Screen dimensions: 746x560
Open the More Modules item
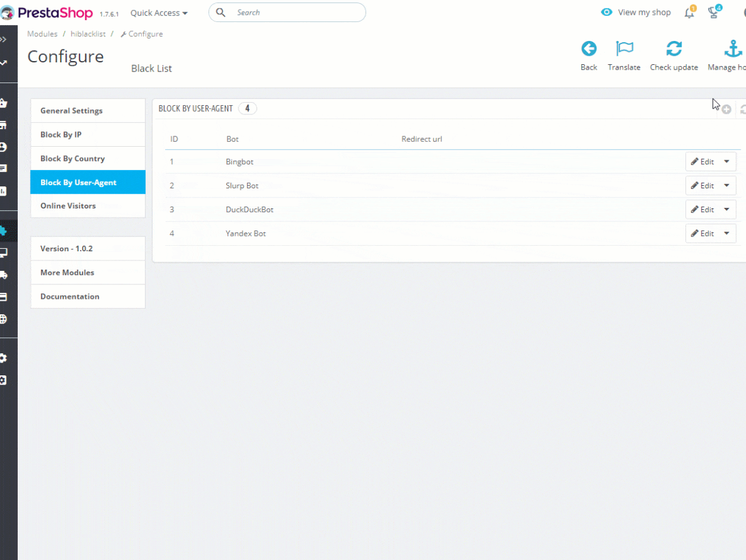coord(88,273)
